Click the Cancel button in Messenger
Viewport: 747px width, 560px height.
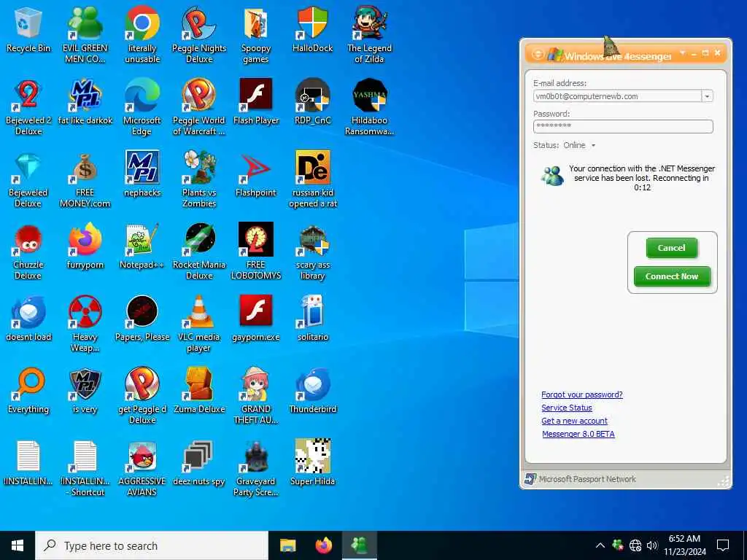tap(671, 248)
